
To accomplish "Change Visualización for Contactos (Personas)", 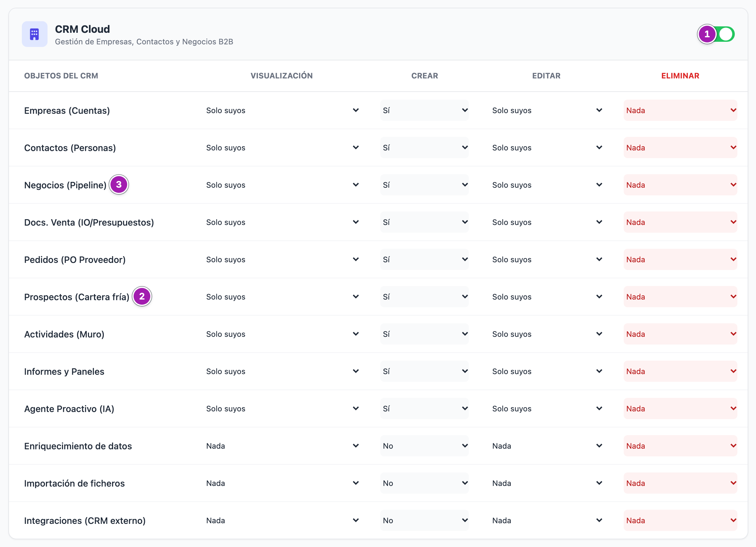I will [x=282, y=148].
